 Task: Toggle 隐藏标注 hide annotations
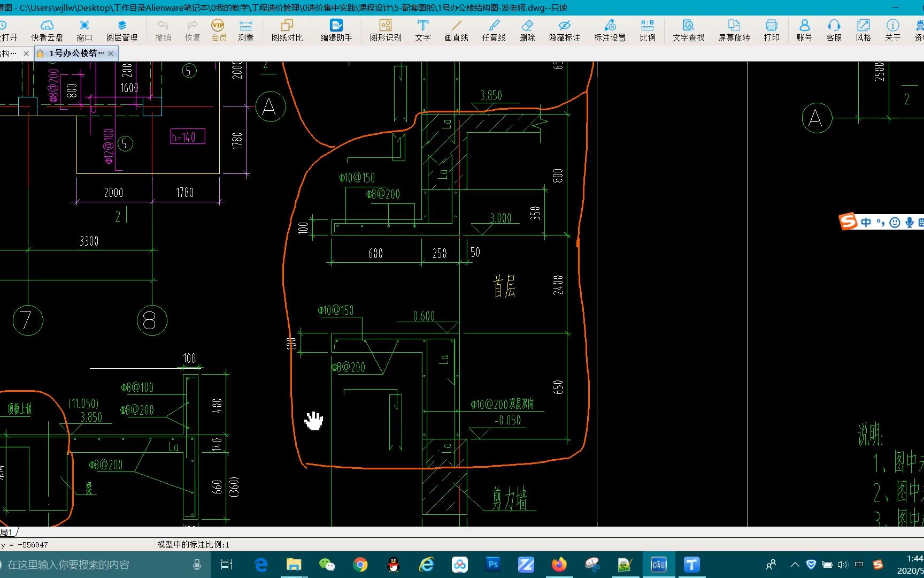[x=565, y=31]
